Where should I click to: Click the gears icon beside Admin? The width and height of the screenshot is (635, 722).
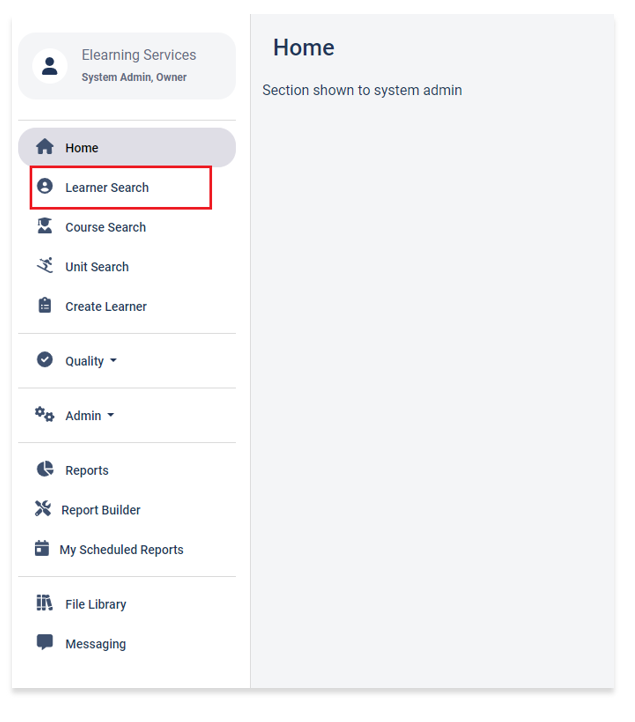coord(45,414)
